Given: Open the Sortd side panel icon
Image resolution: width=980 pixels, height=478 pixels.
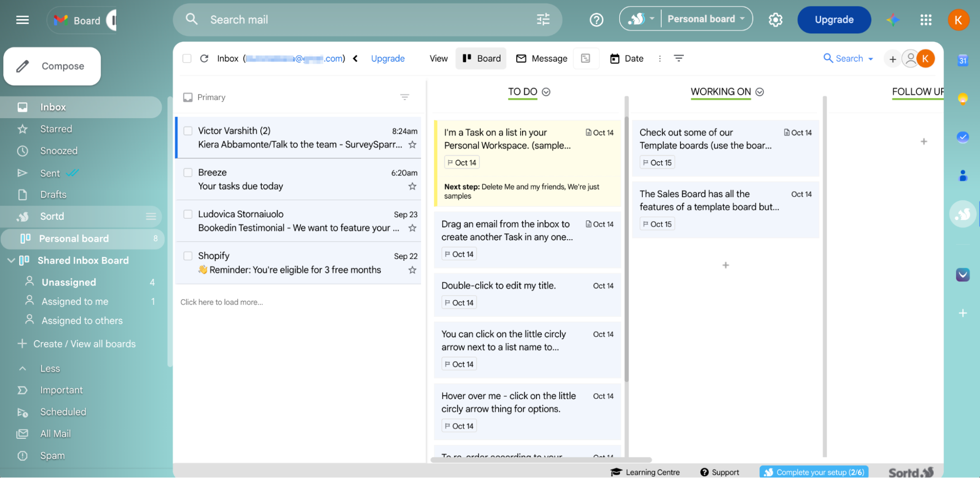Looking at the screenshot, I should coord(962,214).
